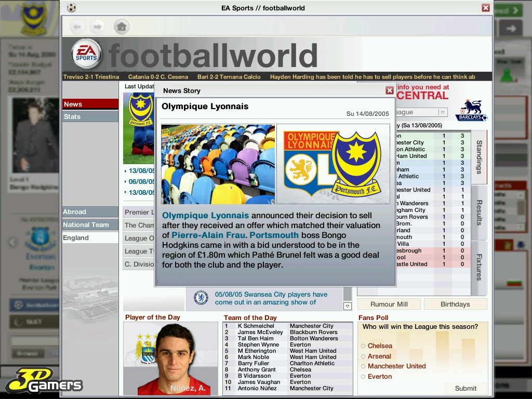Open the league selection dropdown
Image resolution: width=532 pixels, height=399 pixels.
coord(442,112)
